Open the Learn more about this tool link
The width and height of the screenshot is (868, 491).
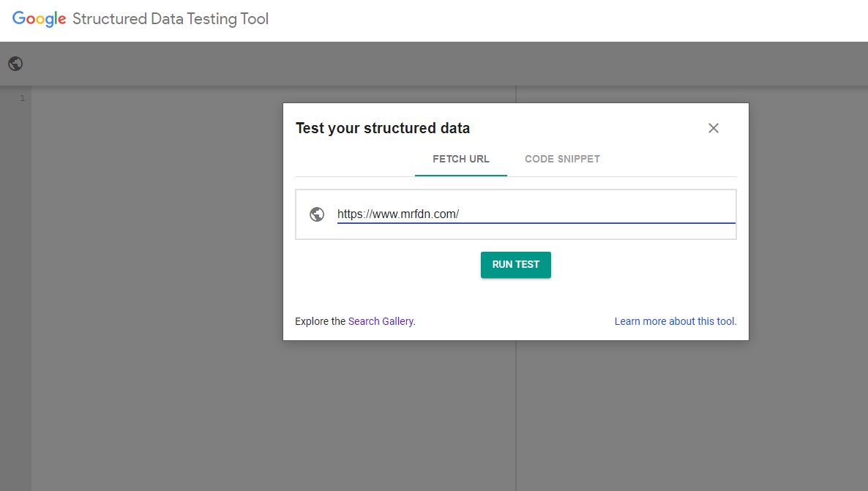(x=676, y=321)
